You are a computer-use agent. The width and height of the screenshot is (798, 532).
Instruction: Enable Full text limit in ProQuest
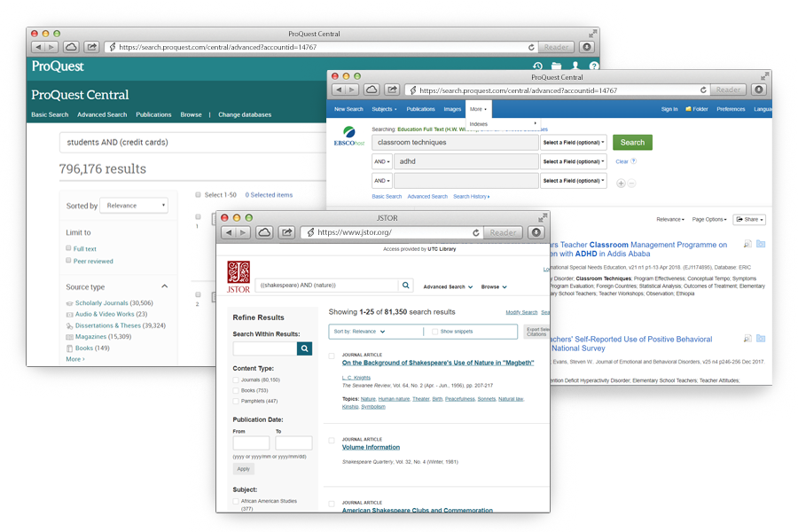(x=68, y=248)
